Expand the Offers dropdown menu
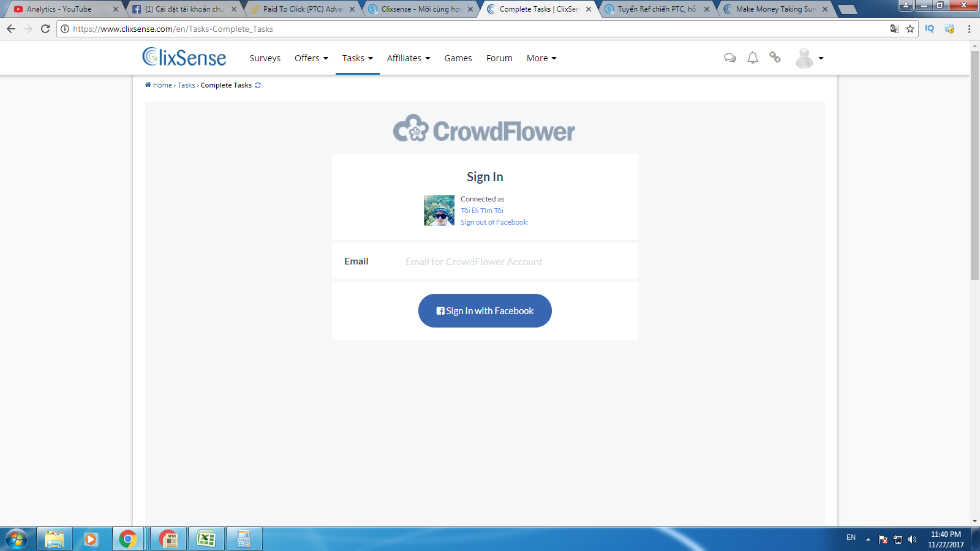This screenshot has width=980, height=551. tap(311, 58)
